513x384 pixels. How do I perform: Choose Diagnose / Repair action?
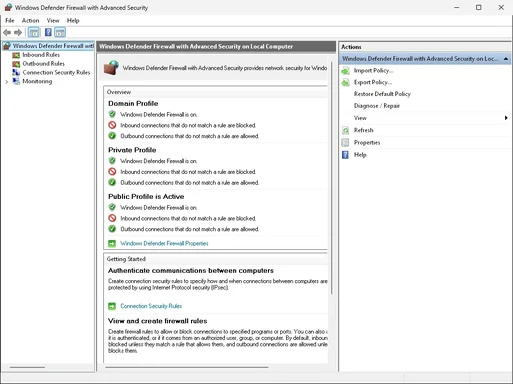pos(377,106)
